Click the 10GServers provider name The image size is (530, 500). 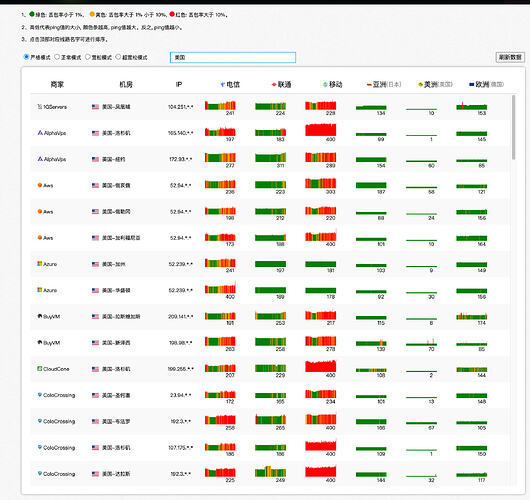[x=55, y=107]
